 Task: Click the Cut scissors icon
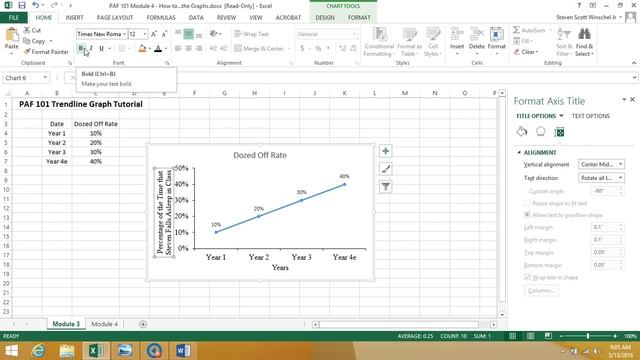[x=27, y=30]
